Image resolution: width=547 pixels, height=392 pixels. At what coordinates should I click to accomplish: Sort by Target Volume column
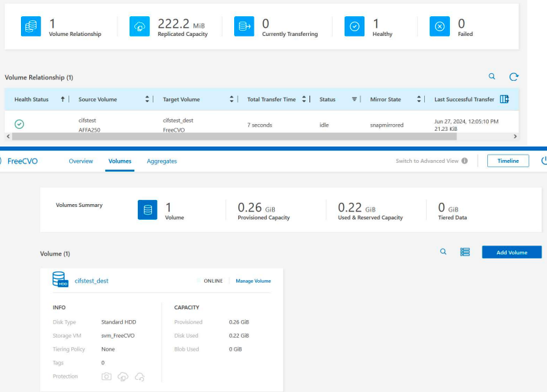[231, 99]
